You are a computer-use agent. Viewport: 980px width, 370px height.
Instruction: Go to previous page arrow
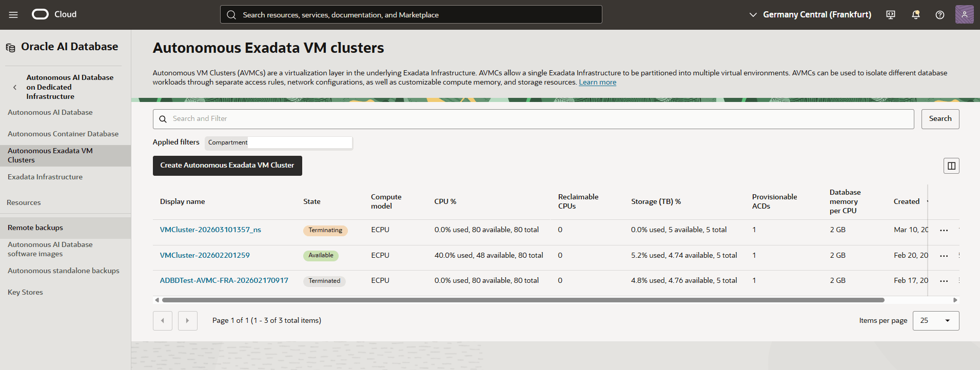pyautogui.click(x=163, y=321)
